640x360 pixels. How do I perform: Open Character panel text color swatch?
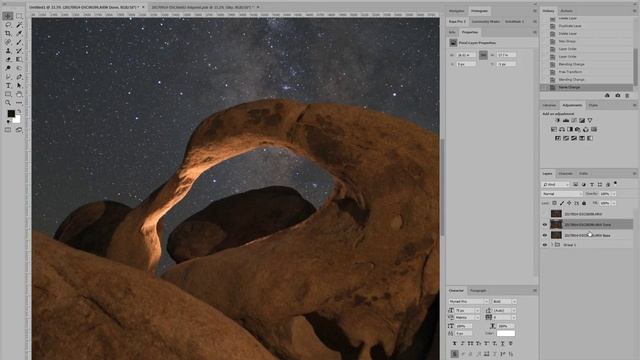(506, 333)
